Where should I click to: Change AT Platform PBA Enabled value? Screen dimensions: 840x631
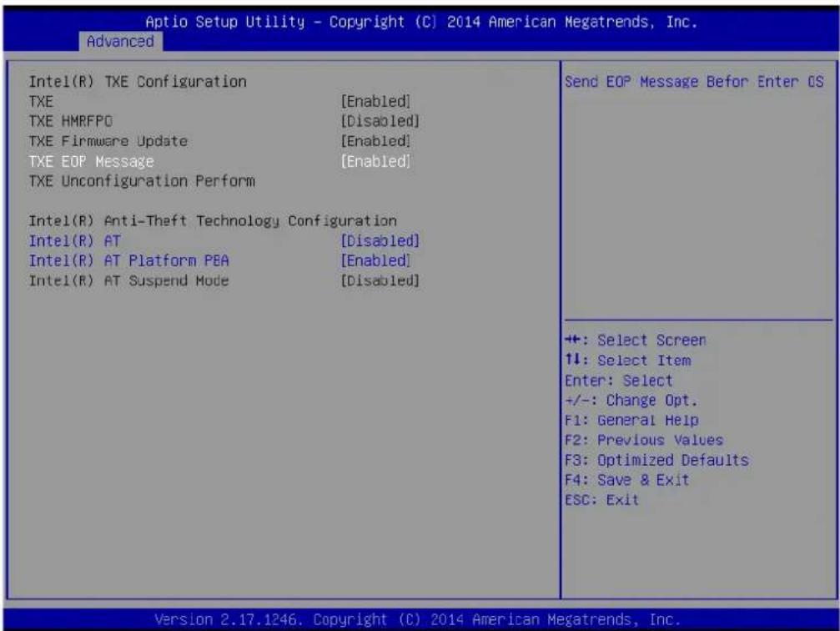375,260
